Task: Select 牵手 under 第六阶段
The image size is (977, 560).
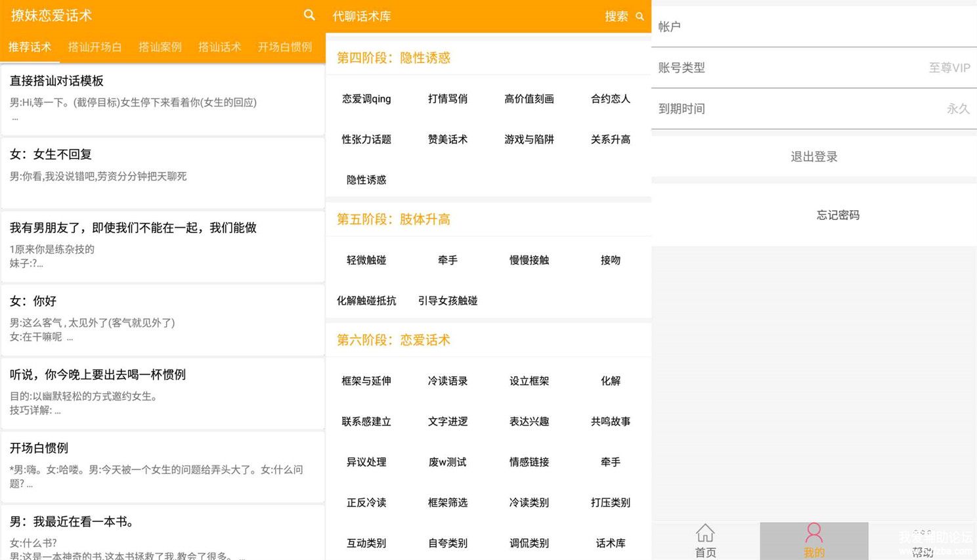Action: tap(611, 462)
